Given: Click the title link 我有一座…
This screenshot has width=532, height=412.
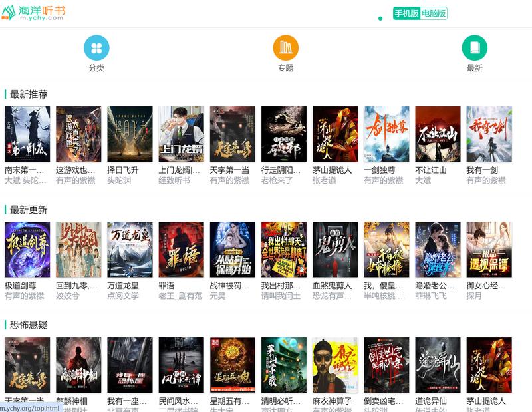Looking at the screenshot, I should click(127, 401).
